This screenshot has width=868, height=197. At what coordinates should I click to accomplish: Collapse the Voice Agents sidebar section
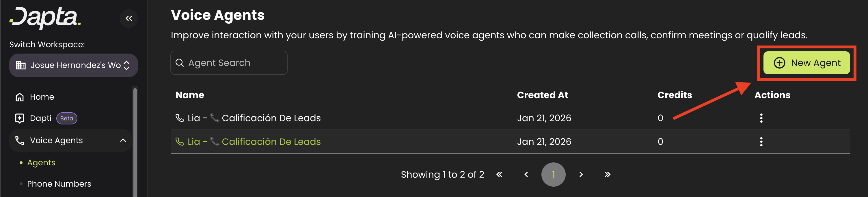tap(123, 141)
